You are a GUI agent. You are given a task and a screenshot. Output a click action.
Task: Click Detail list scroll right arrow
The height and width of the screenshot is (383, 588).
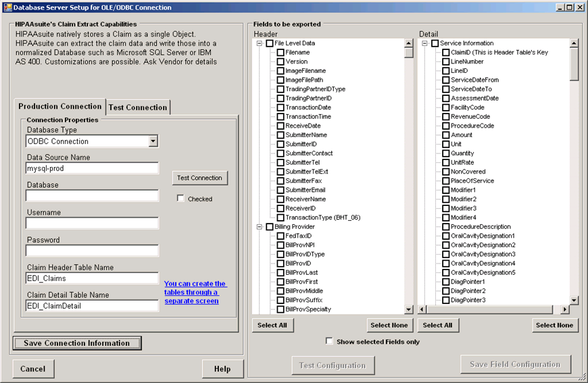[x=565, y=309]
